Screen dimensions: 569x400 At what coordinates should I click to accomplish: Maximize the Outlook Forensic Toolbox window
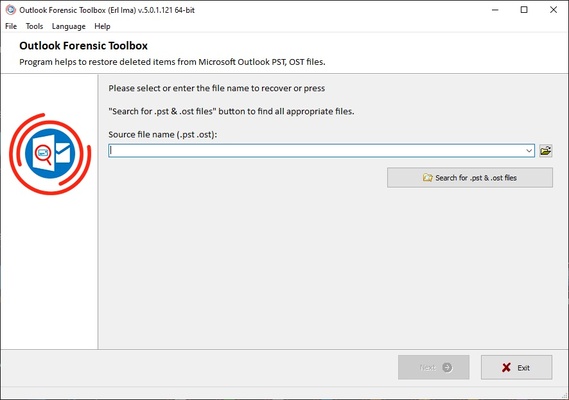tap(524, 10)
